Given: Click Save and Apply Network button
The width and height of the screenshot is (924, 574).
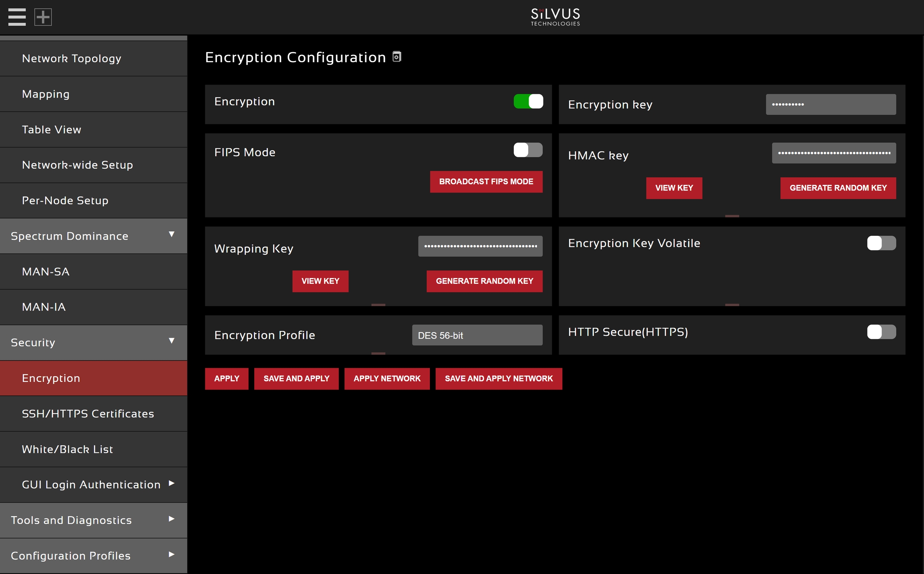Looking at the screenshot, I should pyautogui.click(x=498, y=379).
